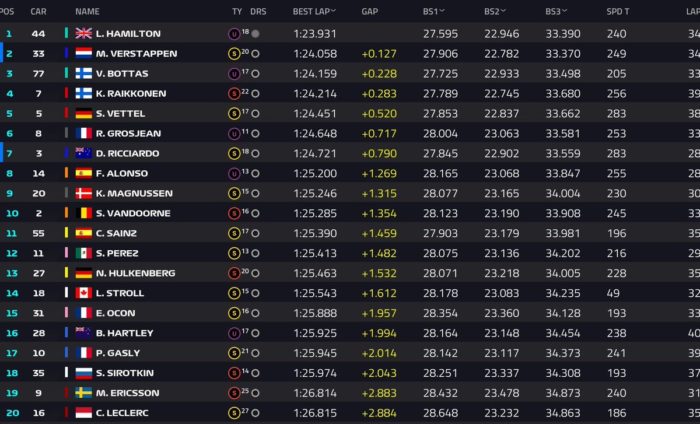Click the team color bar beside K. Raikkonen
The image size is (700, 424).
click(66, 93)
